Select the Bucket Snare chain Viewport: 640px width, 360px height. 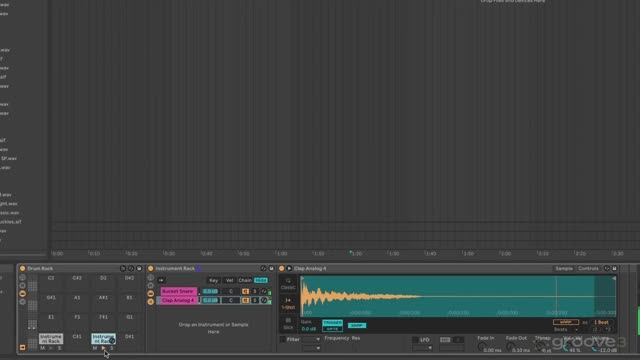point(178,291)
